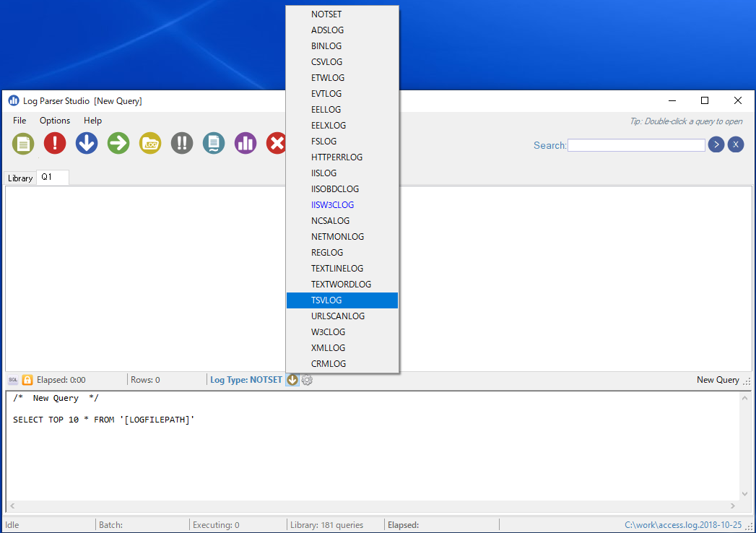Select FSLOG log type
Viewport: 756px width, 533px height.
click(342, 142)
